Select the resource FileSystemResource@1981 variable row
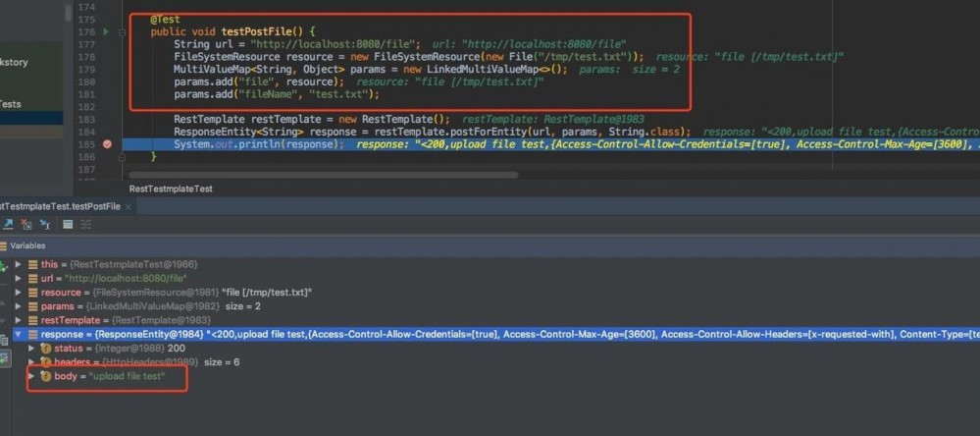The width and height of the screenshot is (980, 436). (x=496, y=292)
